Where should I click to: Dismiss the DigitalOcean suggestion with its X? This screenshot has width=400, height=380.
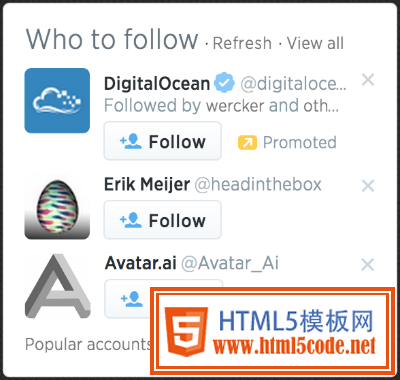[368, 80]
